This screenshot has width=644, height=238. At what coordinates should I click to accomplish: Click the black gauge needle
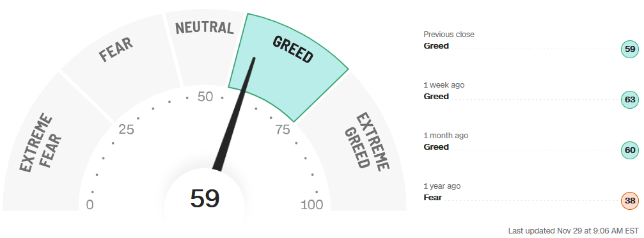click(x=235, y=115)
